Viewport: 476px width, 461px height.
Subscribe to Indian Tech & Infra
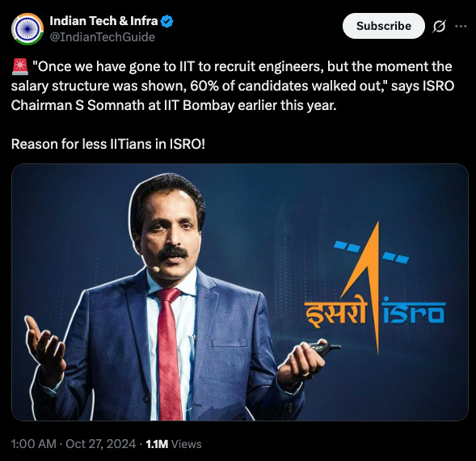click(x=384, y=26)
